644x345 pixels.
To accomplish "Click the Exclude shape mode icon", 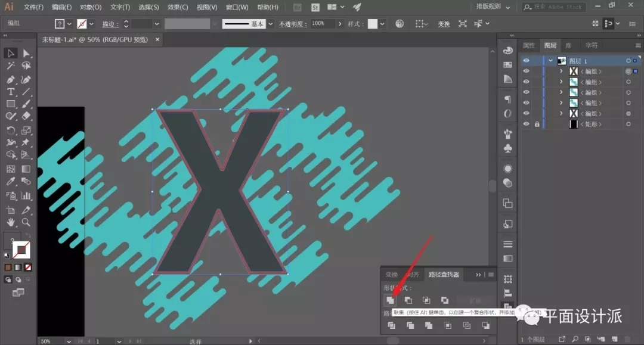I will [445, 300].
